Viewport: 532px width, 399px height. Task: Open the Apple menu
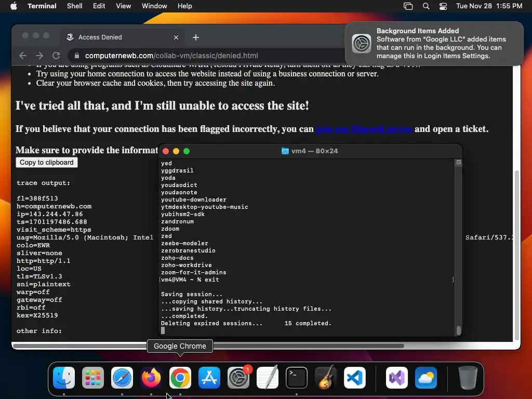[14, 6]
